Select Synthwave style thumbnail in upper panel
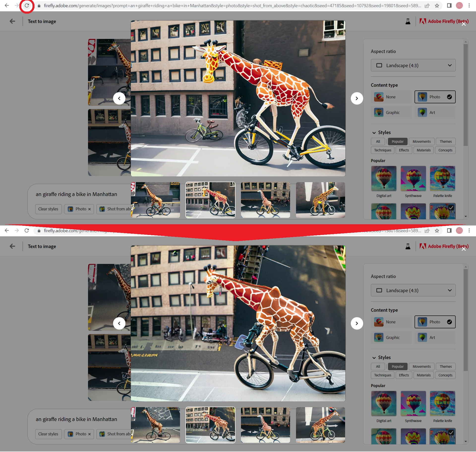Viewport: 476px width, 452px height. tap(413, 179)
